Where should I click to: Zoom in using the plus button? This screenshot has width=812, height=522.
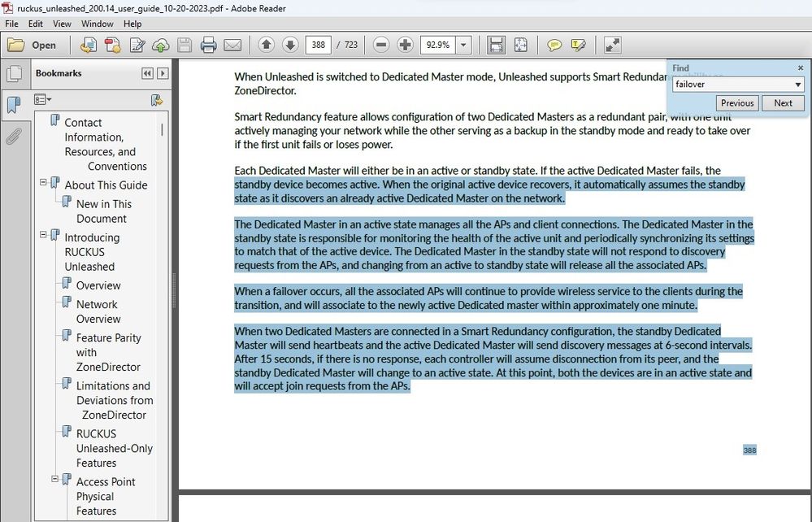[405, 46]
